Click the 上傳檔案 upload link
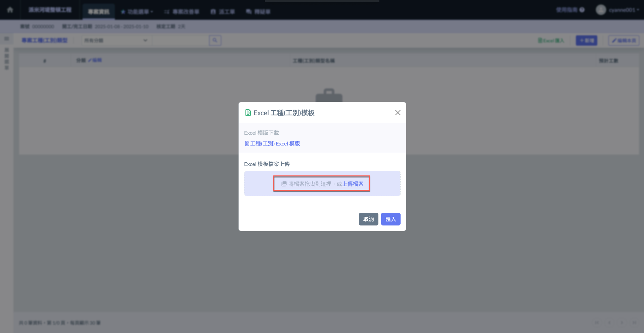 353,184
